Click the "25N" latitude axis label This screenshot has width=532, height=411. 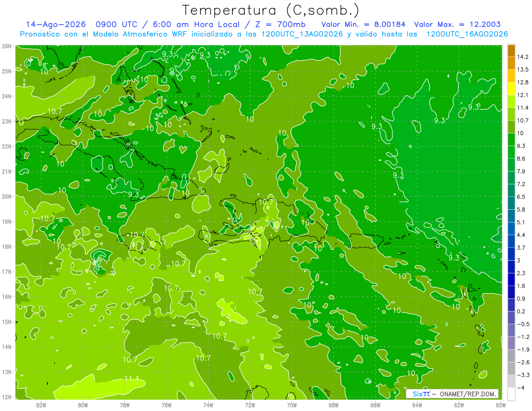(x=7, y=71)
